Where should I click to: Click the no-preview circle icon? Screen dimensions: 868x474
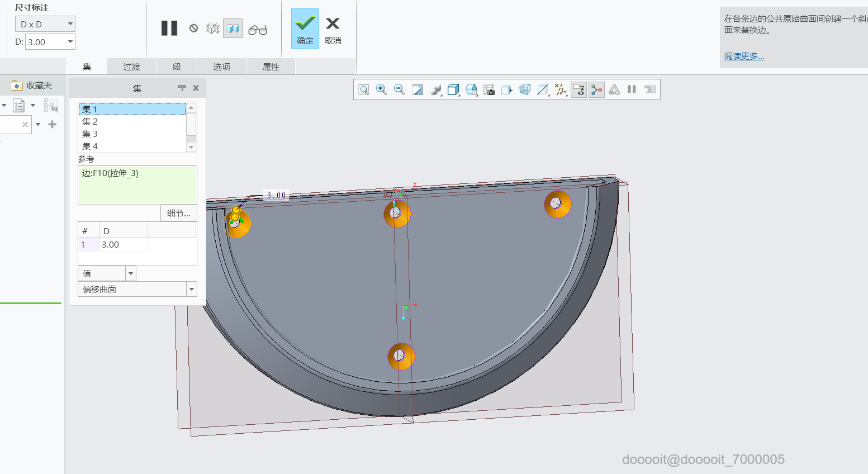pos(193,28)
